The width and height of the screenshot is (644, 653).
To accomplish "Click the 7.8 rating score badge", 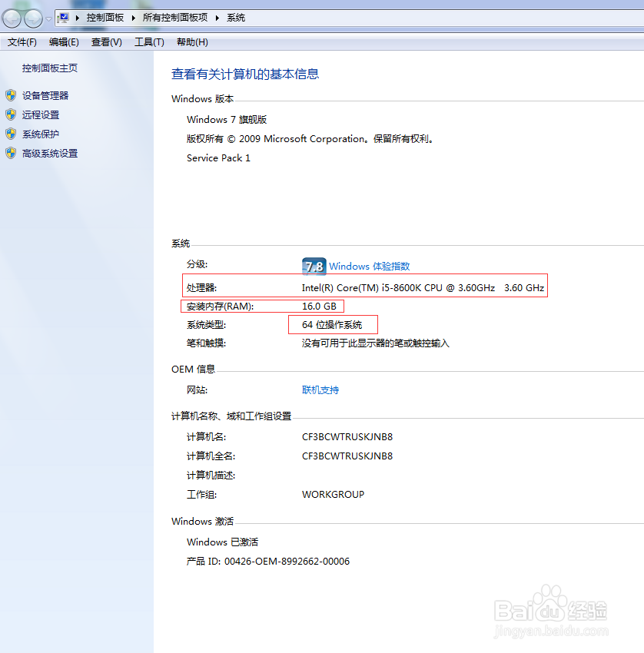I will tap(314, 266).
